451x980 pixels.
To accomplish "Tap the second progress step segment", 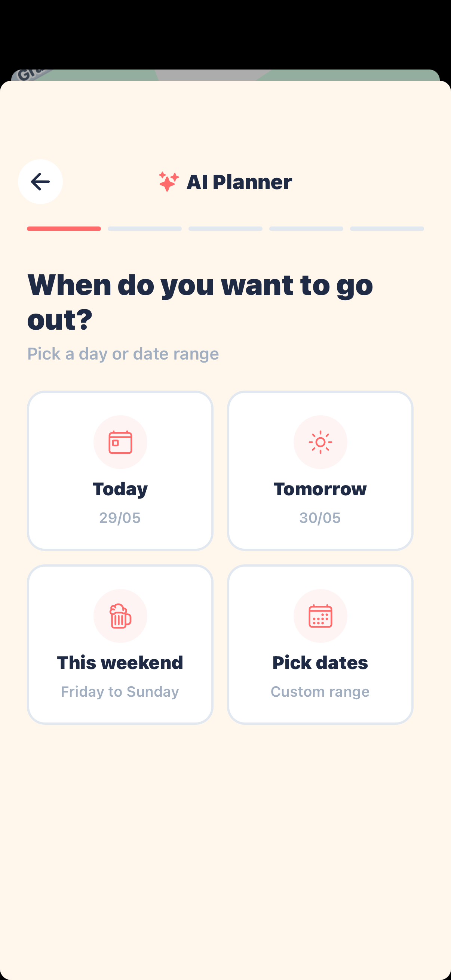I will 145,229.
